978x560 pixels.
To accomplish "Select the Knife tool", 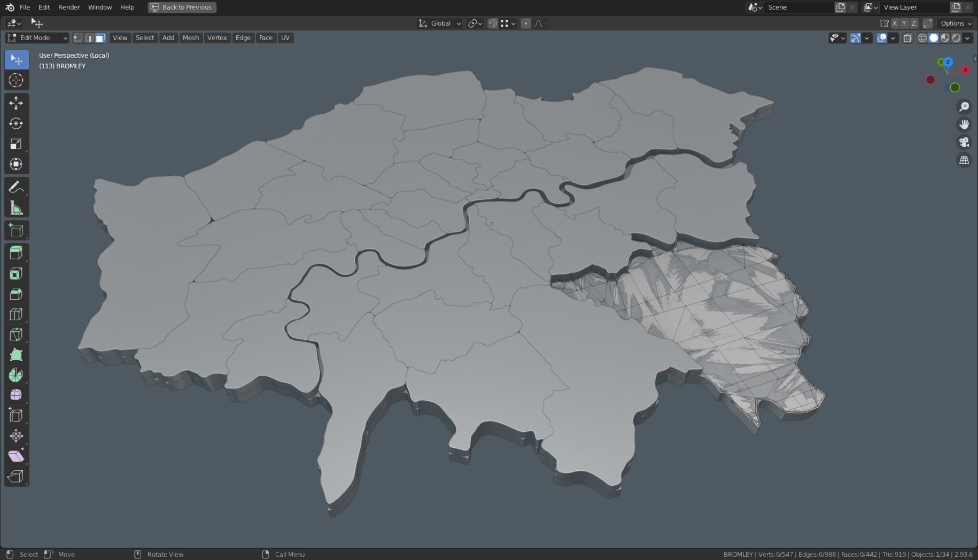I will [16, 335].
